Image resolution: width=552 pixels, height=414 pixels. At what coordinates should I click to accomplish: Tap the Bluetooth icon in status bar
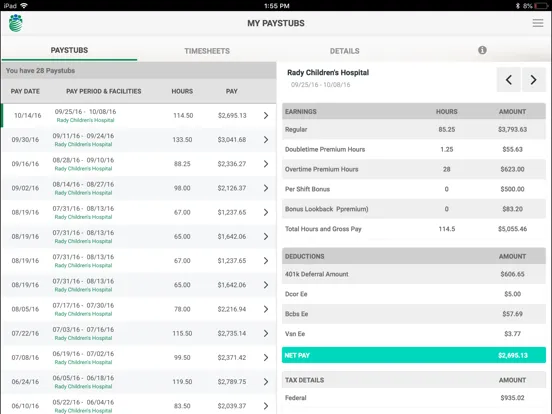[518, 6]
